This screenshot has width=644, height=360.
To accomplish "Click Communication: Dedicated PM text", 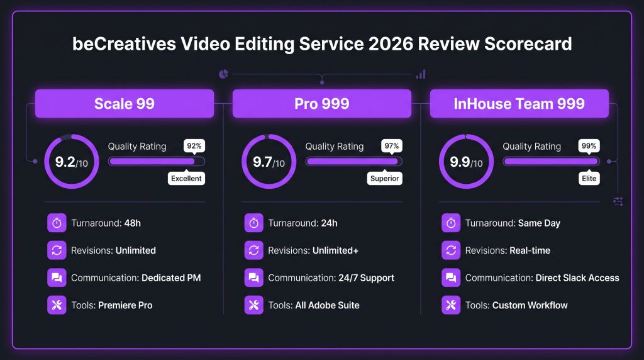I will tap(136, 278).
